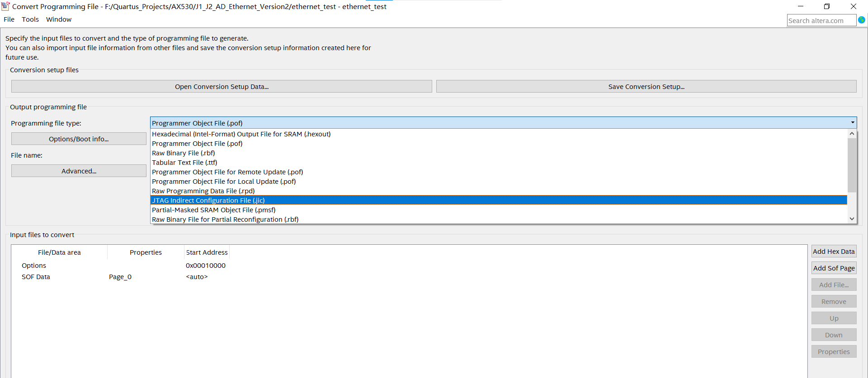Open the Window menu
This screenshot has width=868, height=378.
tap(59, 19)
